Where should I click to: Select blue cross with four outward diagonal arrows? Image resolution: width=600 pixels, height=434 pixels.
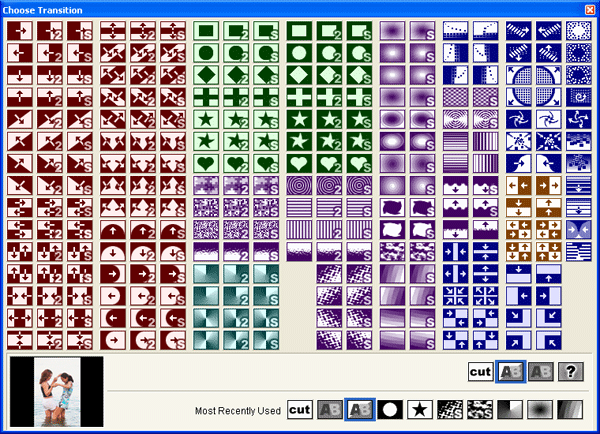tap(485, 296)
